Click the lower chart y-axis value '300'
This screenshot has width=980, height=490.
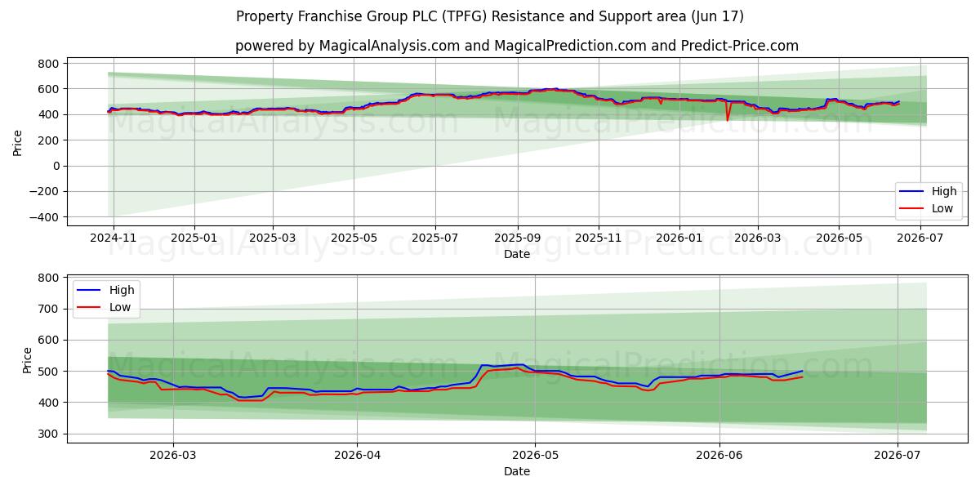click(50, 434)
